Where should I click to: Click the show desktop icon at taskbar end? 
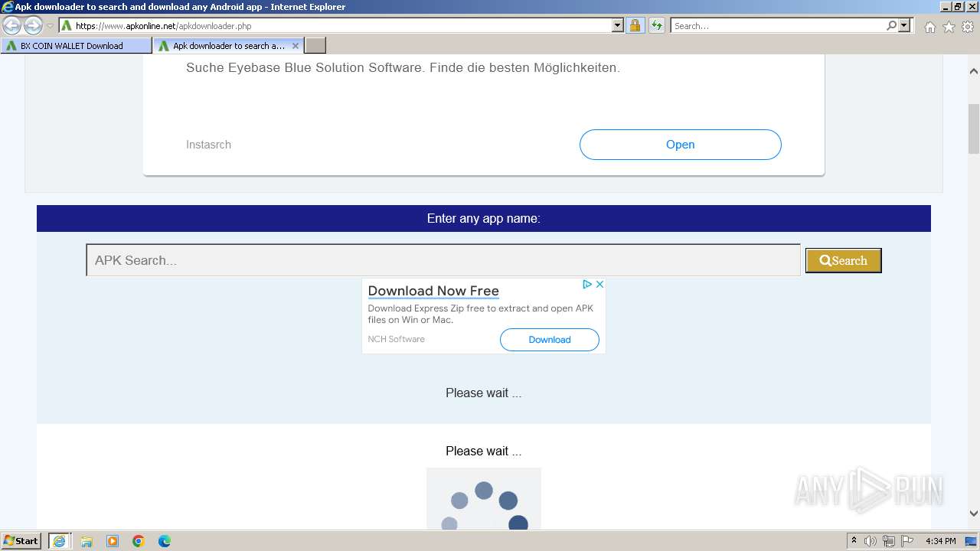(x=971, y=541)
